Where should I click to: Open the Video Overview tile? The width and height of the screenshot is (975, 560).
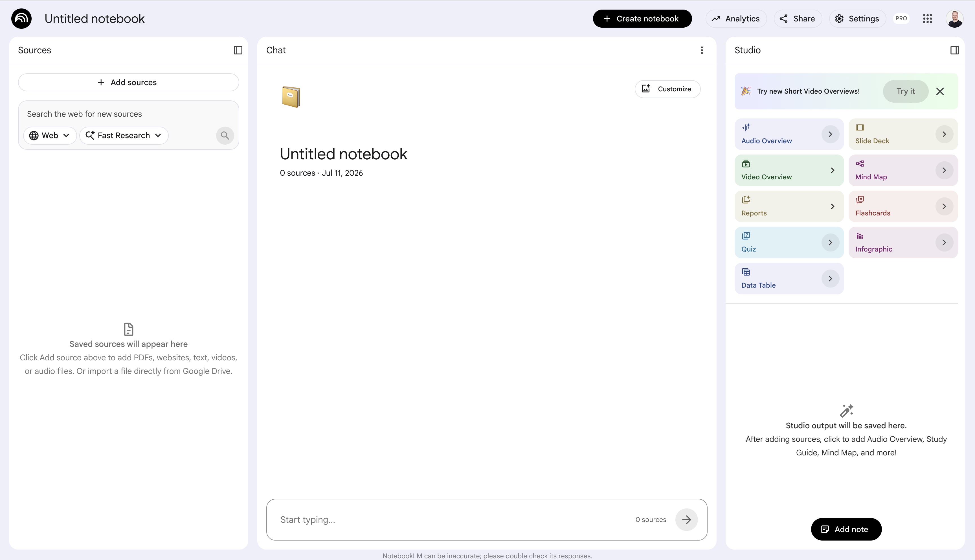point(789,170)
